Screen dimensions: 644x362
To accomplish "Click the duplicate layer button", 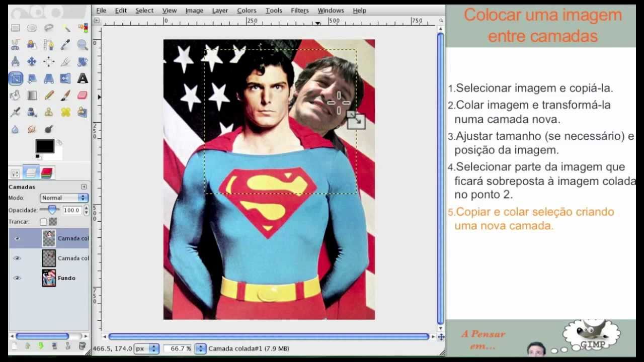I will tap(54, 346).
